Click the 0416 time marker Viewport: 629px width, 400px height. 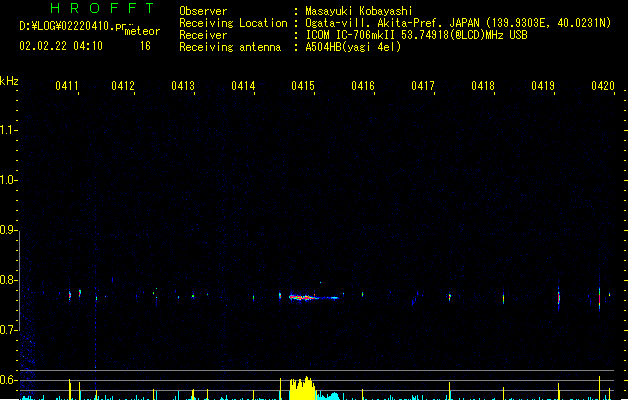(x=363, y=86)
